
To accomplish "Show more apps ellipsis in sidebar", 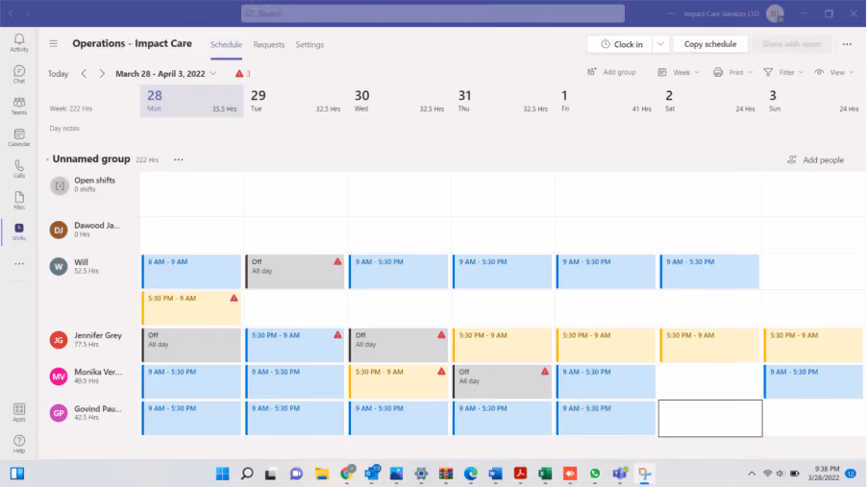I will pyautogui.click(x=19, y=264).
